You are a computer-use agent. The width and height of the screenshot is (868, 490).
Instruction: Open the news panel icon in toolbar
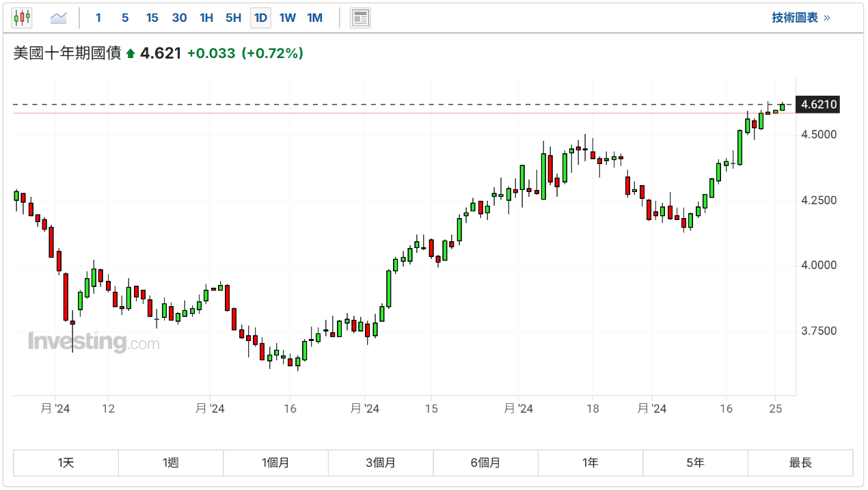coord(360,18)
